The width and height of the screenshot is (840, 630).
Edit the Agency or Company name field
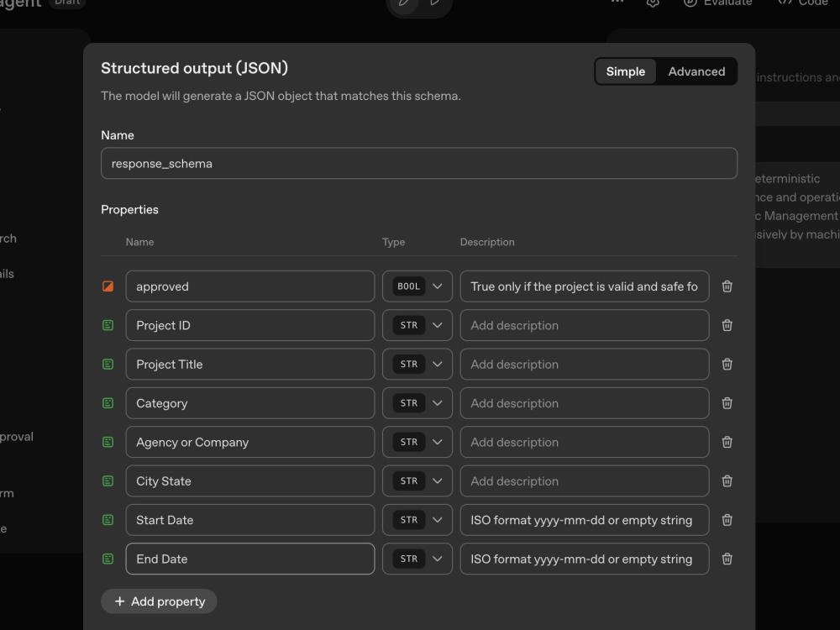(x=250, y=442)
